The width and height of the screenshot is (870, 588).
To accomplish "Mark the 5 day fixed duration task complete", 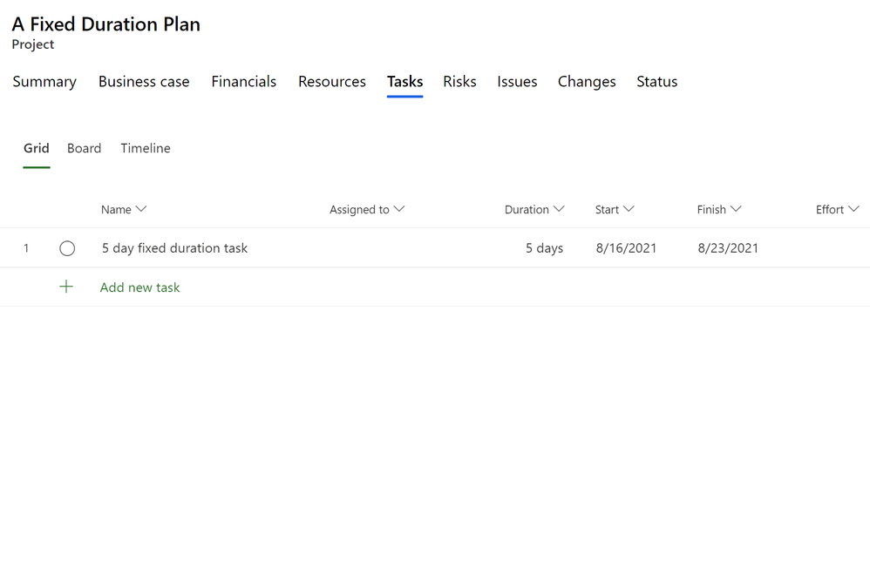I will click(67, 248).
